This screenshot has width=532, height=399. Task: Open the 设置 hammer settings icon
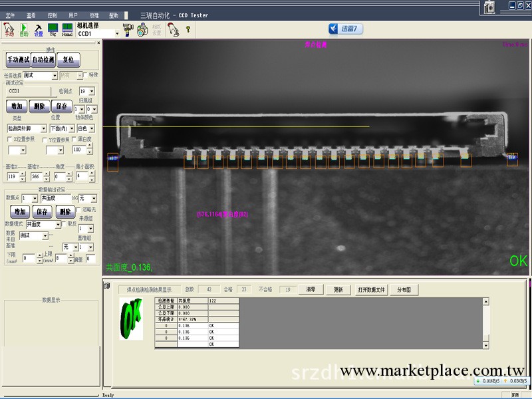click(39, 30)
